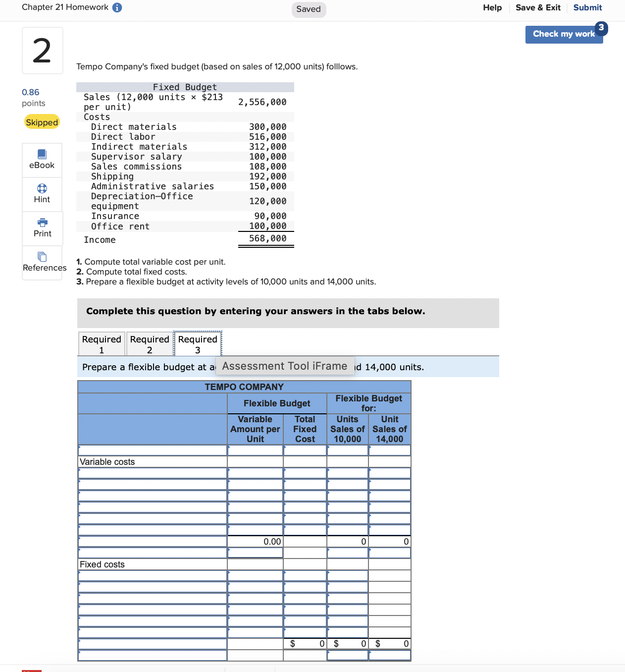Click the info icon next to Chapter 21 Homework
The width and height of the screenshot is (625, 672).
tap(117, 7)
